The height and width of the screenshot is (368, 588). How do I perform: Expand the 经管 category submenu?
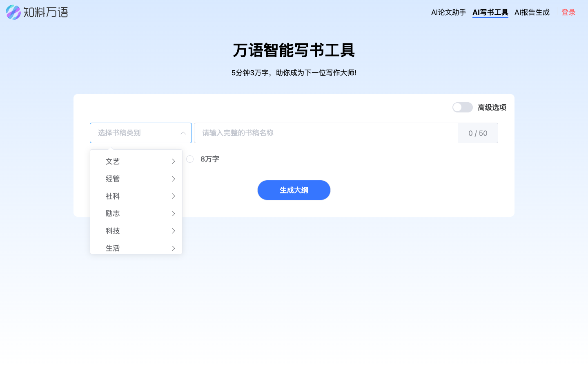173,179
